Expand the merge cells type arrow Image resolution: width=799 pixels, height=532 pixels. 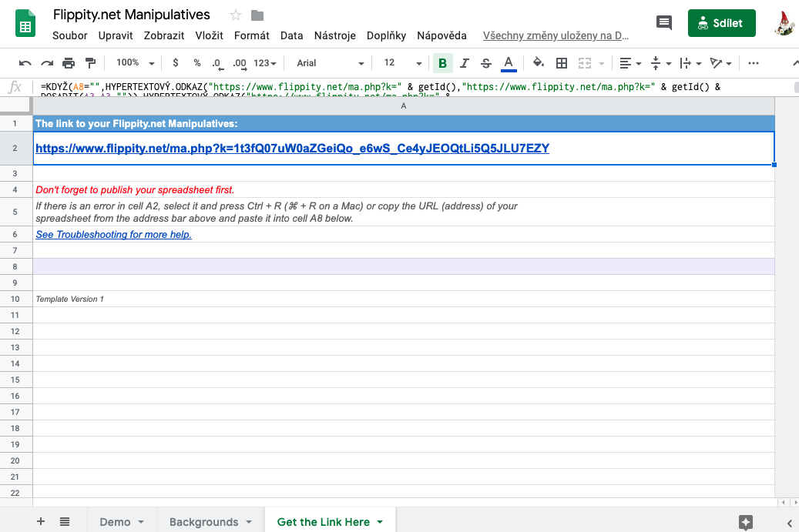pos(602,64)
